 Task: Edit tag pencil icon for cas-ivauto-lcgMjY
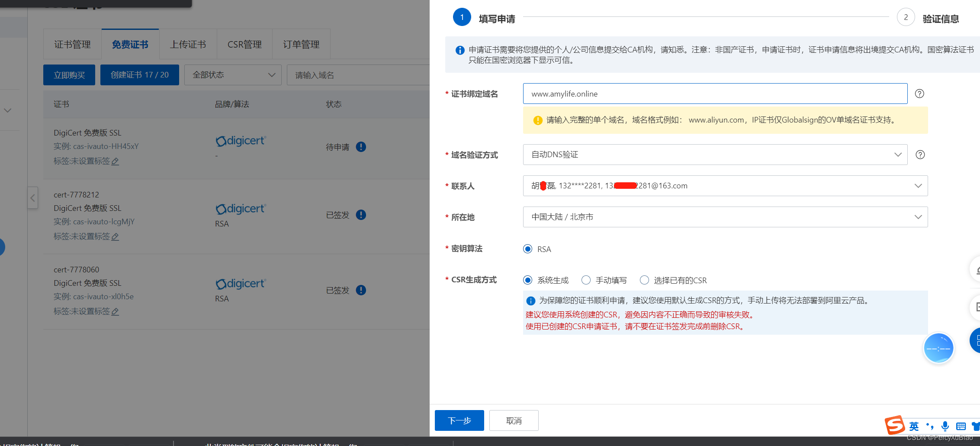point(115,237)
